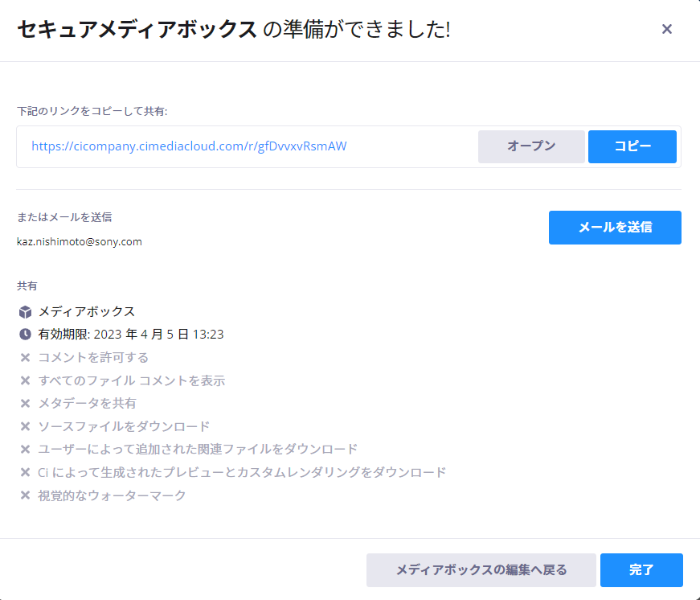Screen dimensions: 700x600
Task: Close the dialog with the X icon
Action: click(666, 29)
